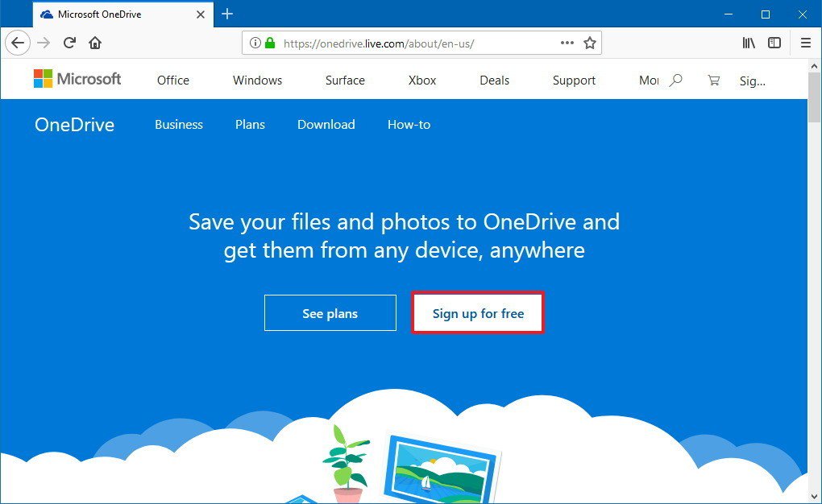This screenshot has width=822, height=504.
Task: Click the shopping cart icon
Action: pos(712,81)
